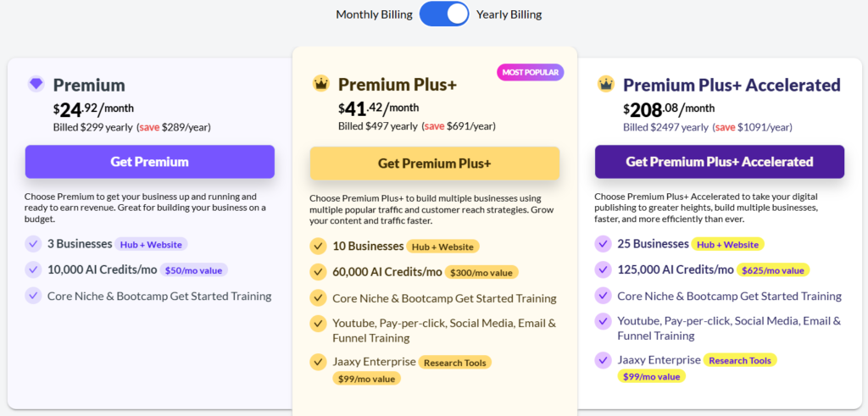Select the Monthly Billing label
The height and width of the screenshot is (416, 868).
pyautogui.click(x=374, y=14)
